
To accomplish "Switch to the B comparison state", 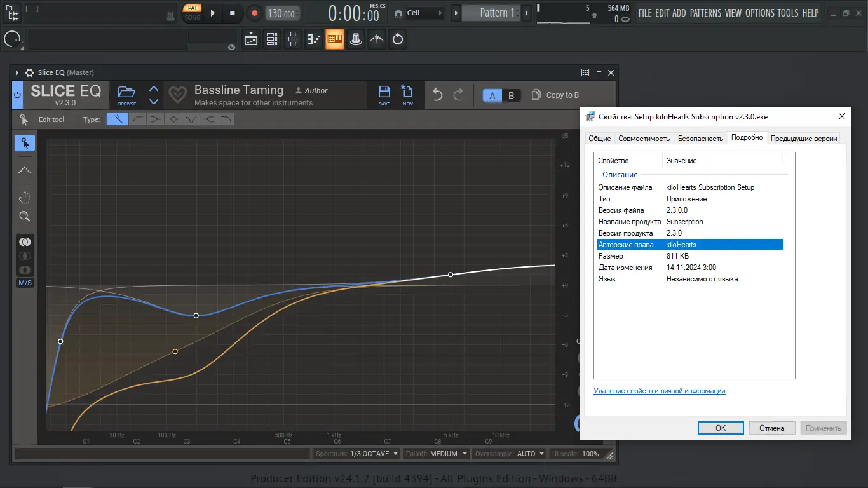I will click(512, 95).
